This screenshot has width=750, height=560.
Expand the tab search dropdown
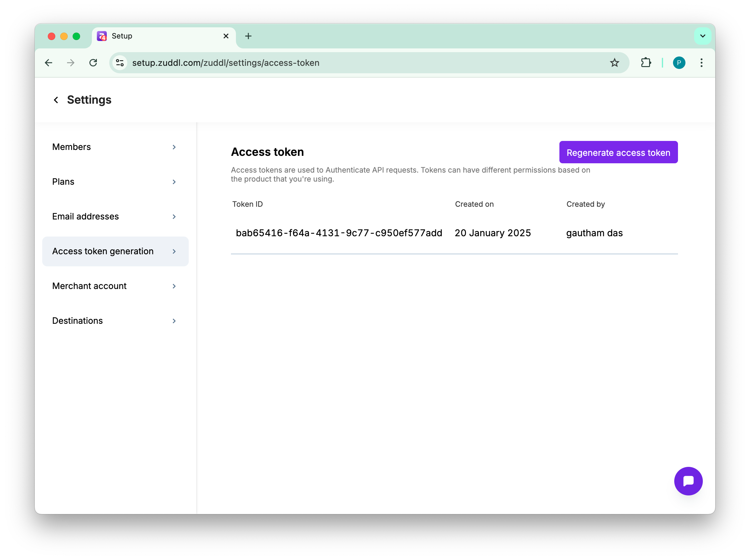(x=702, y=36)
